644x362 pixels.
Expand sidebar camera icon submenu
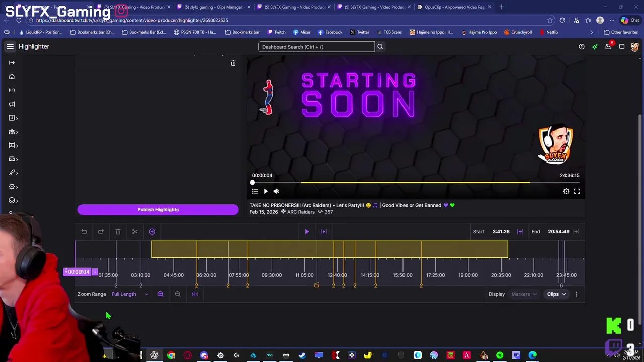coord(13,159)
